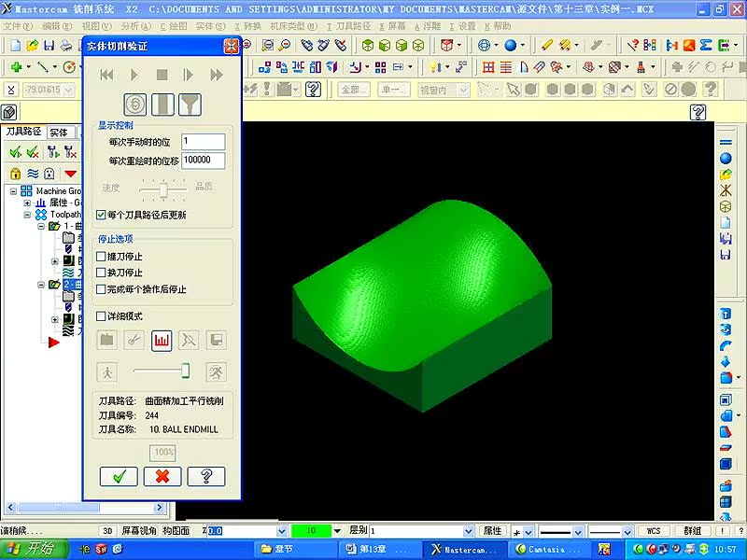Image resolution: width=747 pixels, height=560 pixels.
Task: Click the ghost posting toggle icon
Action: (x=49, y=174)
